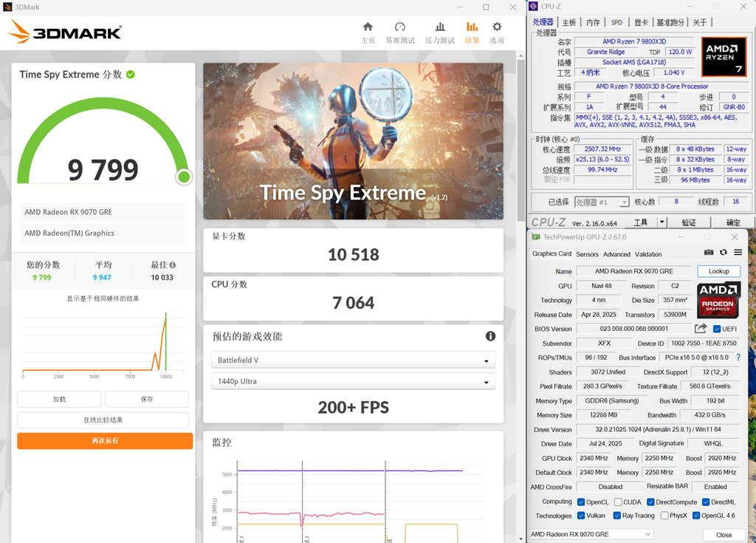Open 3DMark Home via house icon
Viewport: 756px width, 543px height.
coord(368,27)
